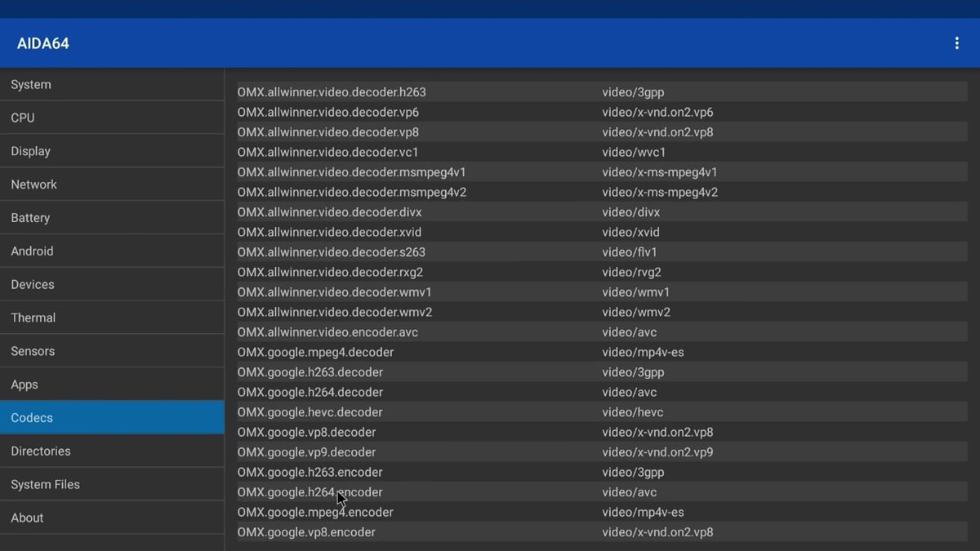Image resolution: width=980 pixels, height=551 pixels.
Task: Click the video/xvid value
Action: (x=630, y=232)
